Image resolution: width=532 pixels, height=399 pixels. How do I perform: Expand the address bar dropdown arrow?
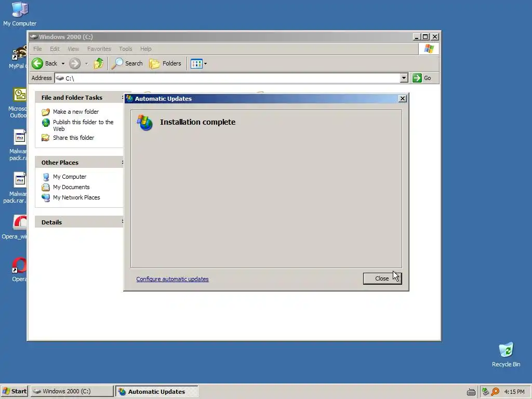[x=404, y=78]
